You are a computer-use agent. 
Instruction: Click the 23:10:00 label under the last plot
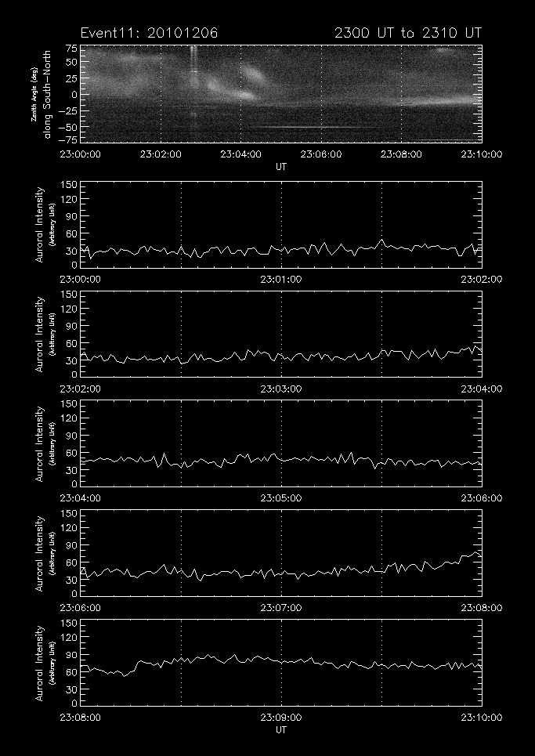pyautogui.click(x=481, y=718)
